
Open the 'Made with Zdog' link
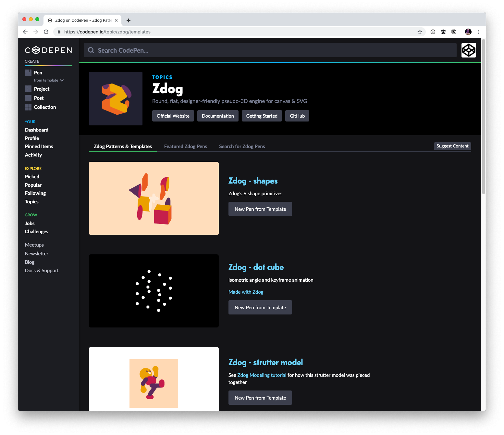246,292
